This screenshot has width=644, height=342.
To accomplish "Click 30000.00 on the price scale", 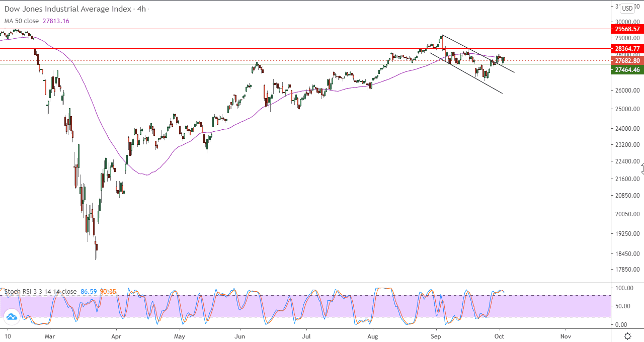I will click(x=627, y=22).
